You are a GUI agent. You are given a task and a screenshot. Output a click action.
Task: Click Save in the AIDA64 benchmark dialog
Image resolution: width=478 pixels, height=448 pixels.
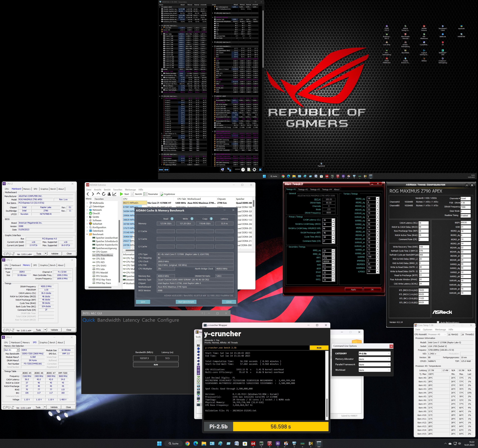(x=143, y=302)
